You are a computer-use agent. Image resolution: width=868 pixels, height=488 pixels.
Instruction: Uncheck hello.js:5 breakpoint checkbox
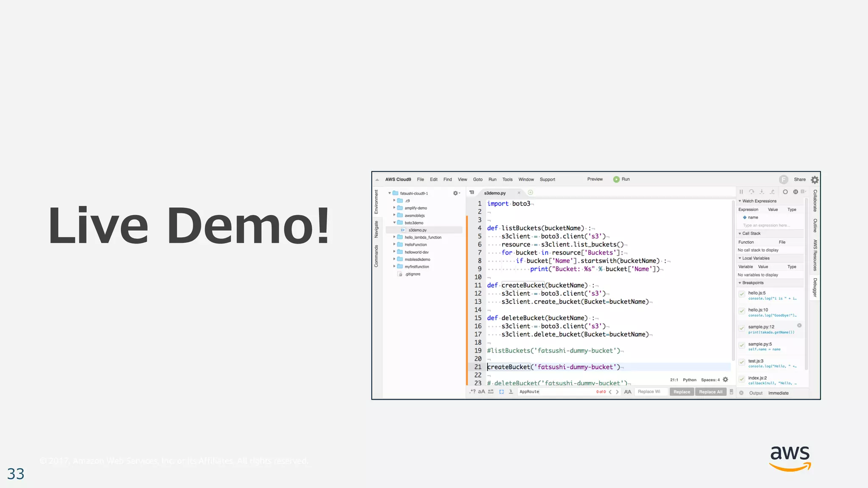point(742,294)
